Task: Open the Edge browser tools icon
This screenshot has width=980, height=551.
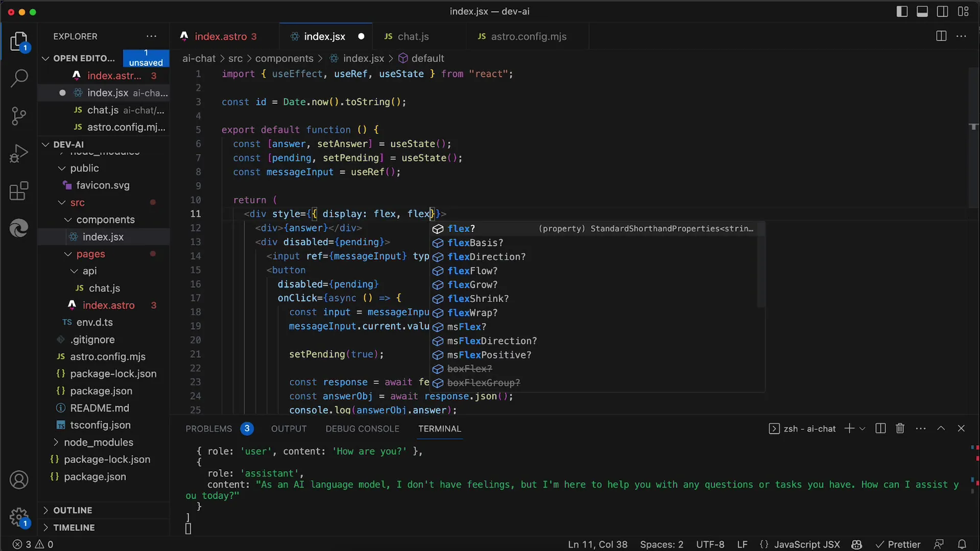Action: point(19,228)
